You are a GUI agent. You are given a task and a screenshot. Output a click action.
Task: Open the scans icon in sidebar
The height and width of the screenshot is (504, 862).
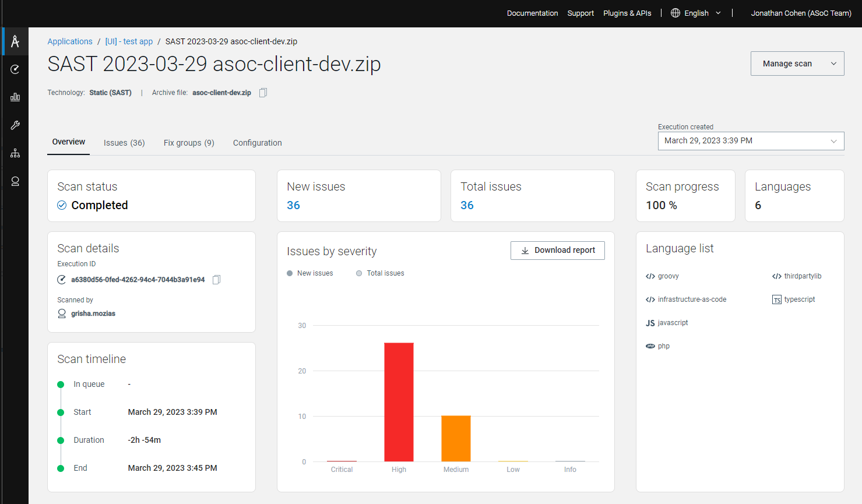15,69
